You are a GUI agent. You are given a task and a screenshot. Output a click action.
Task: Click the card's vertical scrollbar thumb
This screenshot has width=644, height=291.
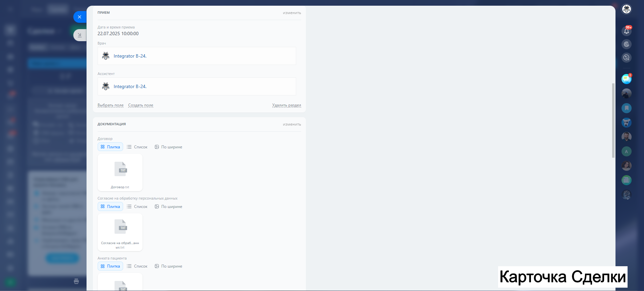(613, 121)
